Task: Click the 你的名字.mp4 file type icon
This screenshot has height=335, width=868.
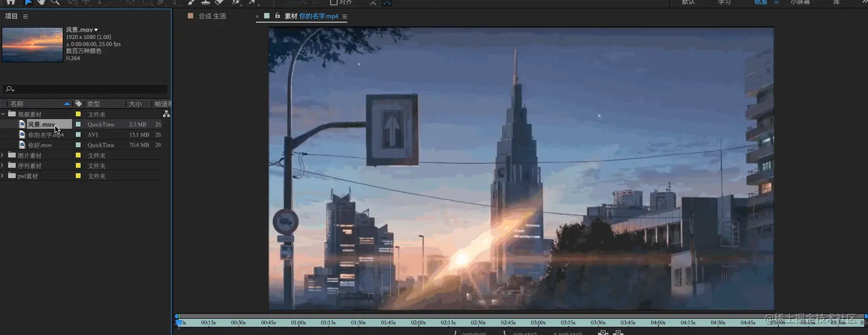Action: pyautogui.click(x=22, y=135)
